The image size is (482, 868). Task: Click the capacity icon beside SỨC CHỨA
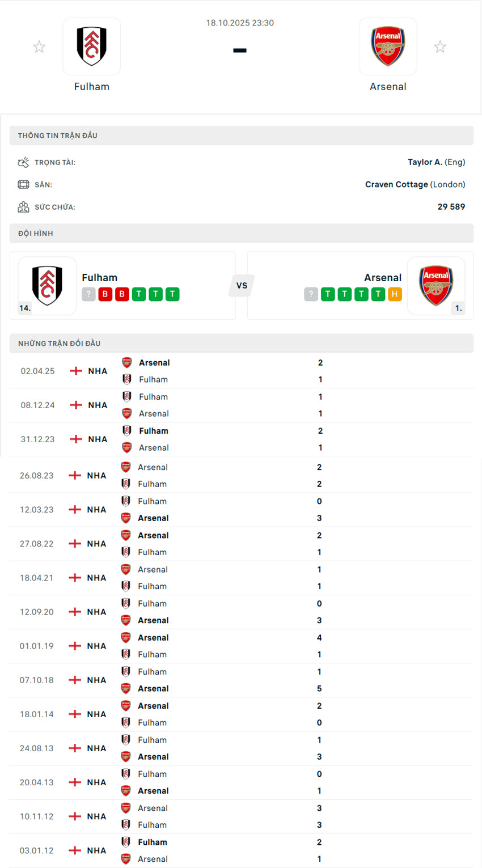23,206
